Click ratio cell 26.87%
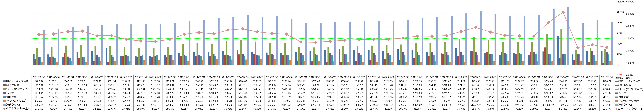 [315, 109]
